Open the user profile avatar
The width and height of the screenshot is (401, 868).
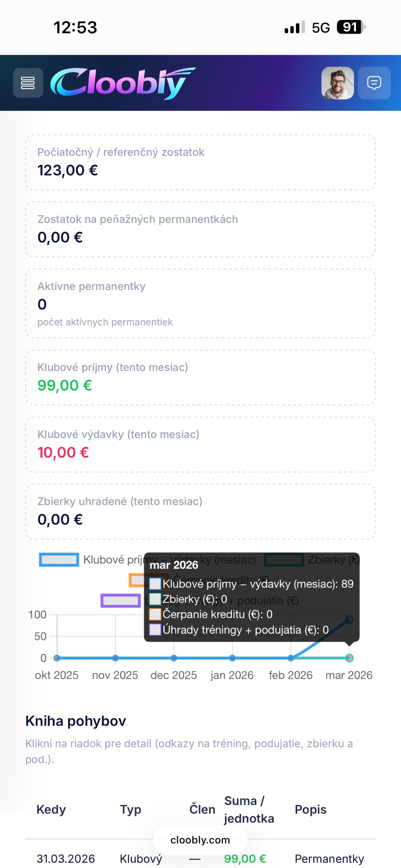[x=338, y=83]
